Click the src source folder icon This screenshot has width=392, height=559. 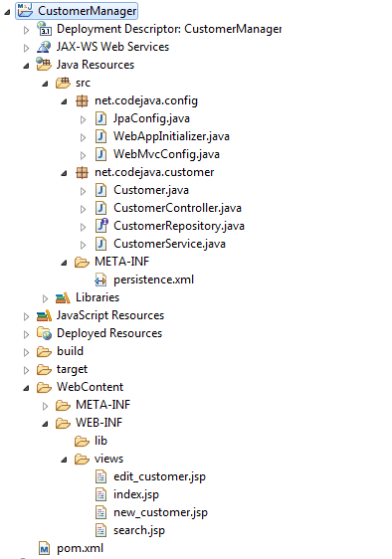[63, 83]
